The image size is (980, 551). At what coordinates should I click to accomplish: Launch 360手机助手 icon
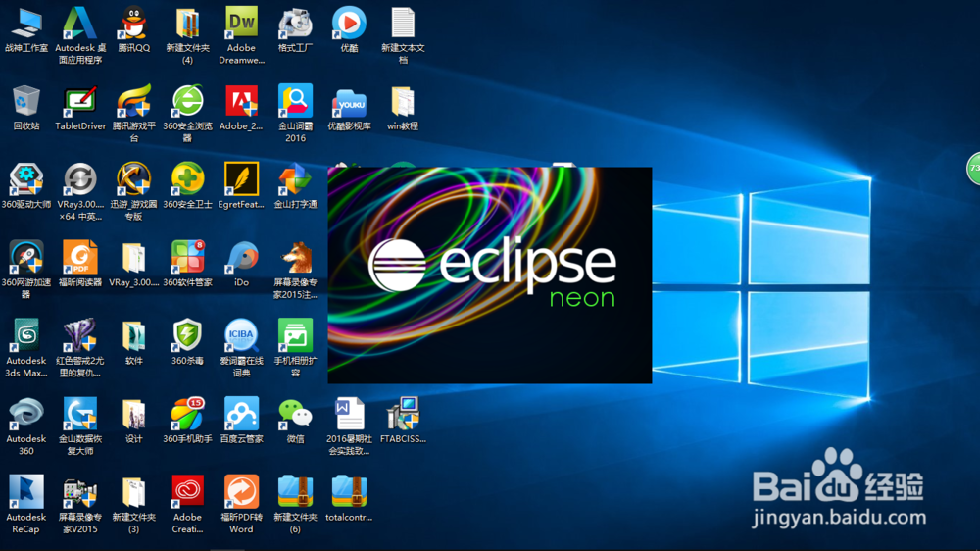(187, 414)
